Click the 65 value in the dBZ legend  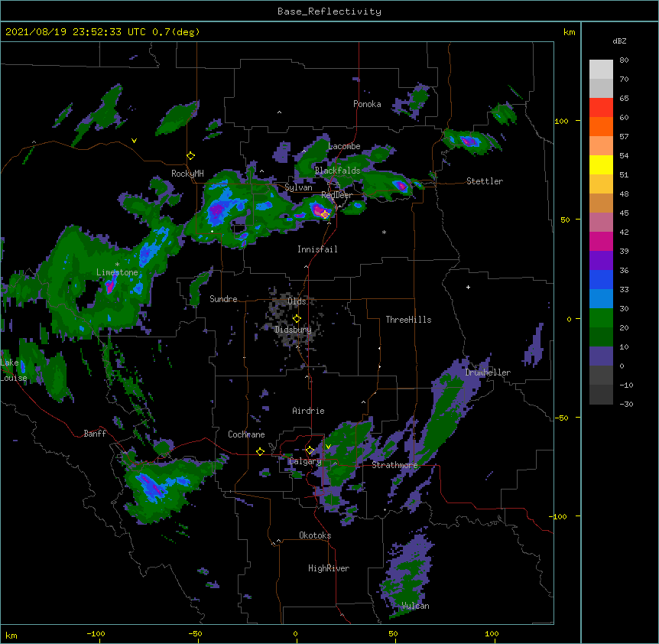(x=624, y=98)
